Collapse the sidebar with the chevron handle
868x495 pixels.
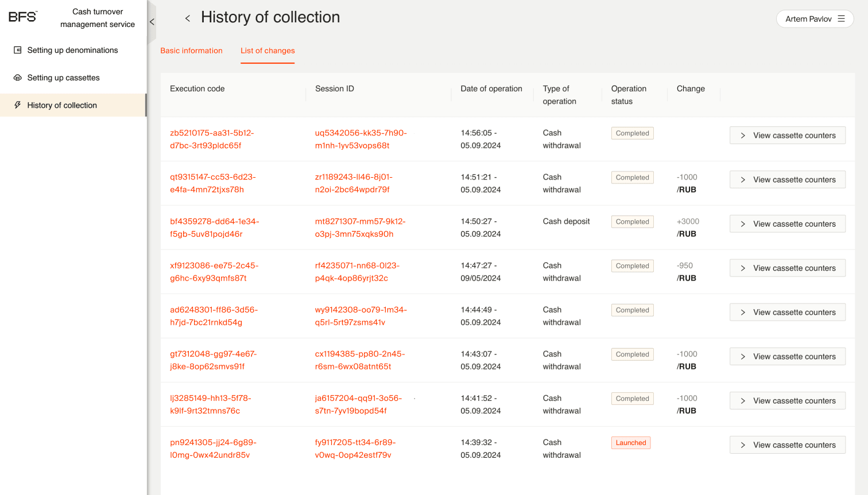pos(152,22)
